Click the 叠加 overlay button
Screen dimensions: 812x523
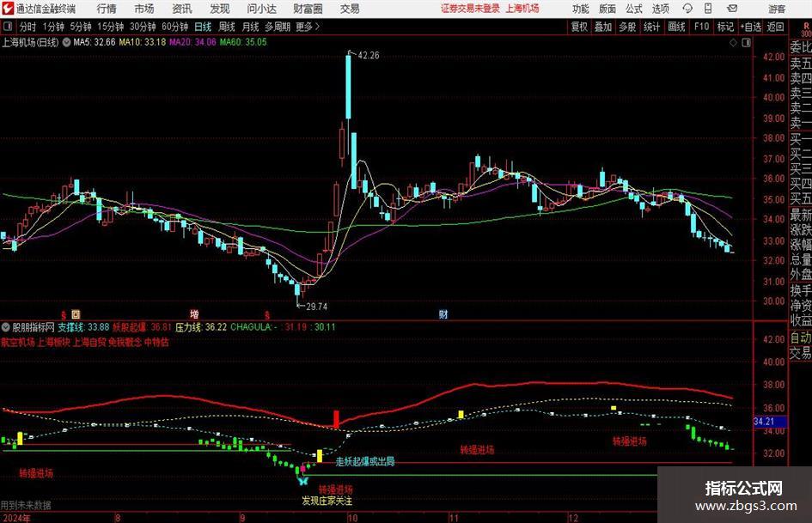click(603, 27)
